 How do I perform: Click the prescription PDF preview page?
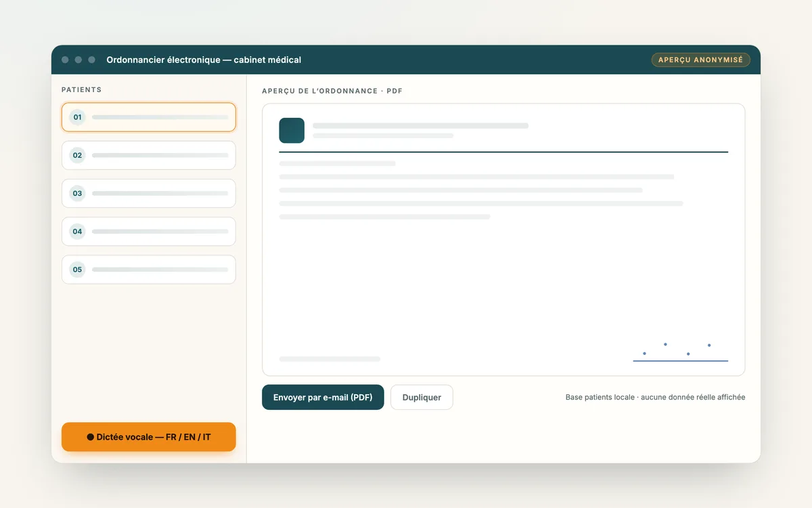tap(503, 239)
